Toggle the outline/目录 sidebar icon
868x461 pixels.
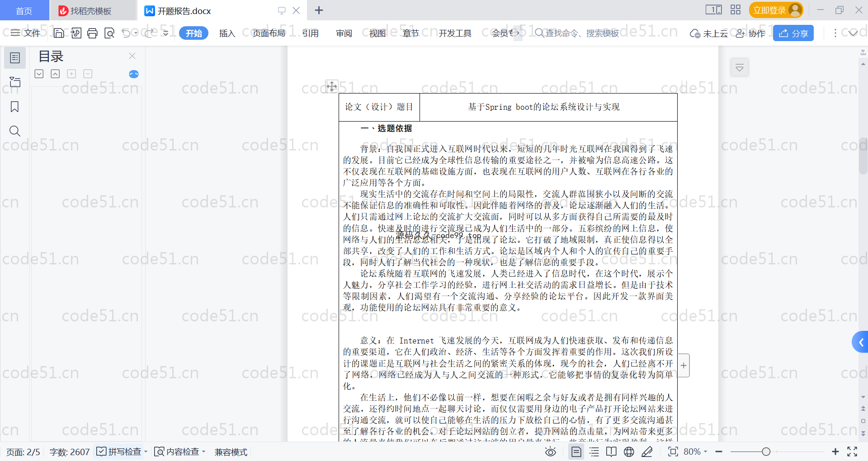click(x=15, y=58)
